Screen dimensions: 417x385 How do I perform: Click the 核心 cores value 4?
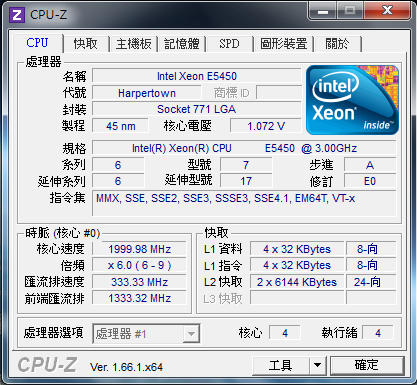[285, 333]
